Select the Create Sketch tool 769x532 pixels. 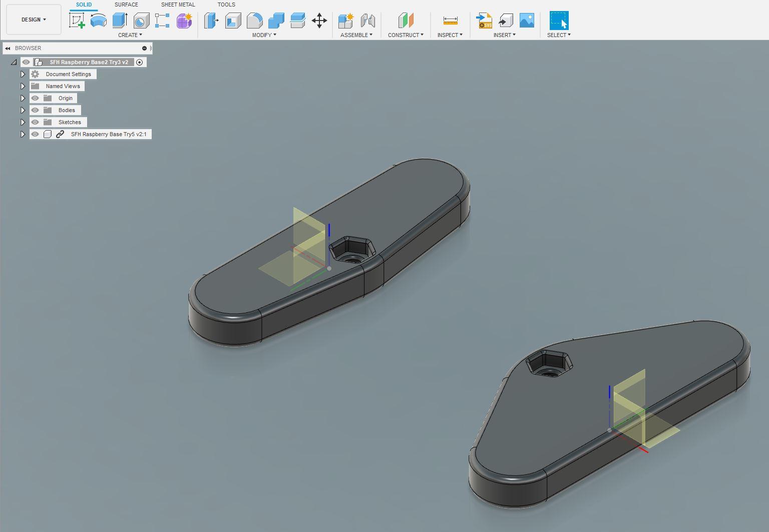(77, 21)
